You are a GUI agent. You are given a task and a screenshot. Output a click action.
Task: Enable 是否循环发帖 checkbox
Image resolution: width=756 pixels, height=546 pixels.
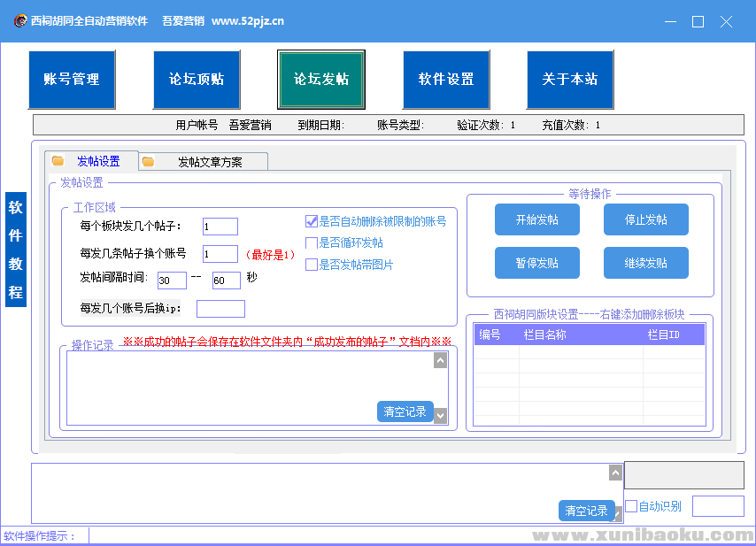312,242
